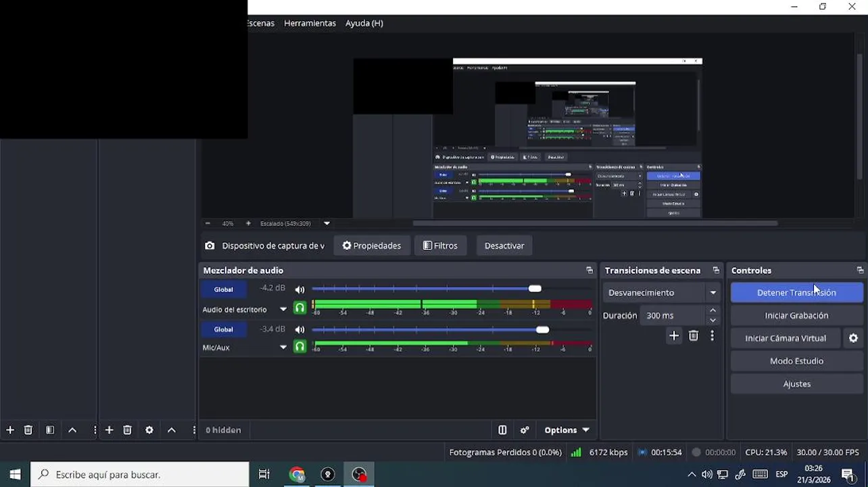Click the trash icon left of the scene filters icon
The width and height of the screenshot is (868, 487).
(28, 430)
